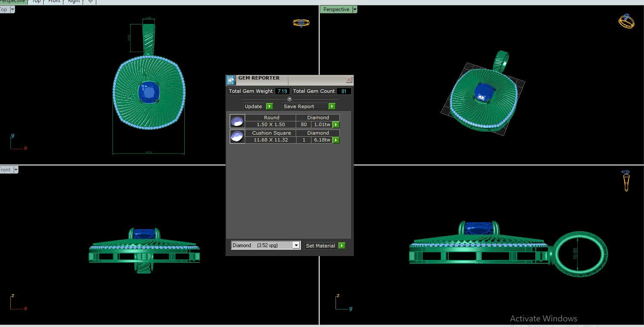Click green arrow on Cushion 6.18tw row
This screenshot has height=327, width=644.
point(336,140)
